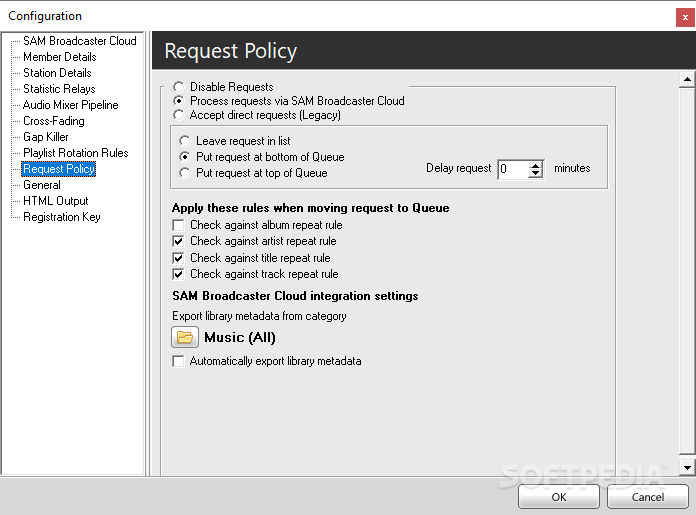Click the Export library metadata from category text

coord(259,316)
